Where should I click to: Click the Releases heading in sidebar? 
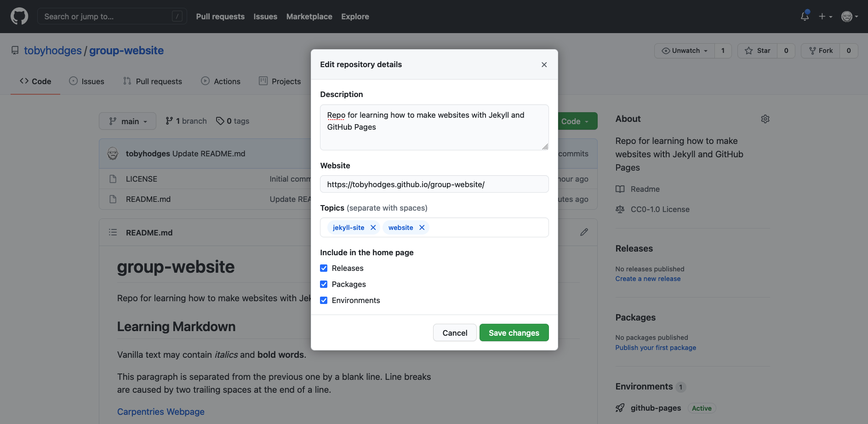click(x=634, y=248)
